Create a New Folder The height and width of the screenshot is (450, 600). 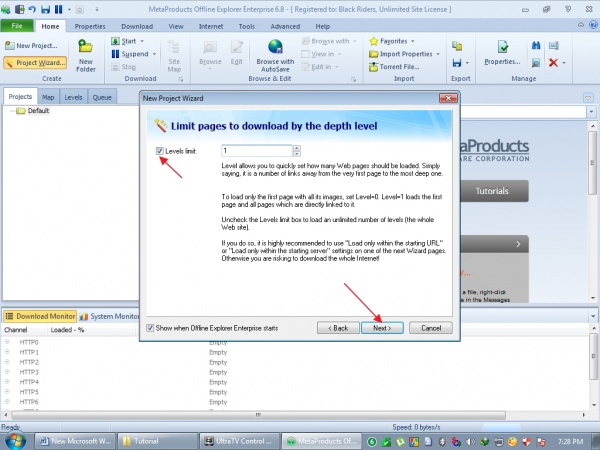[x=85, y=56]
